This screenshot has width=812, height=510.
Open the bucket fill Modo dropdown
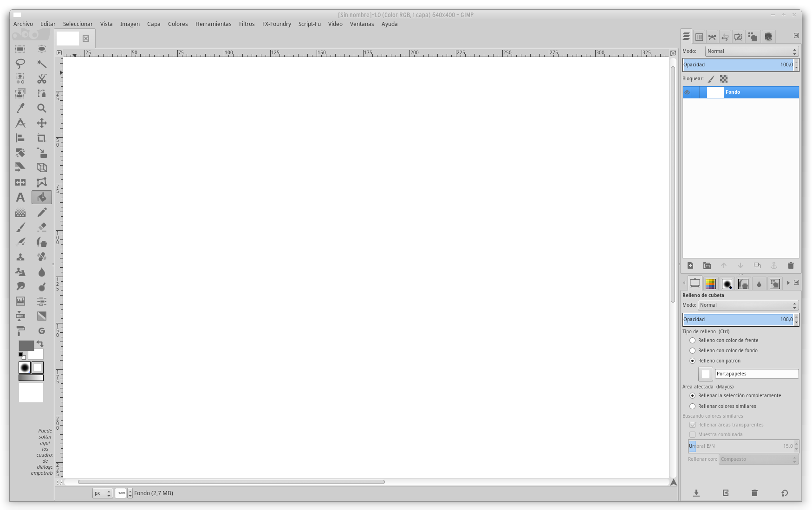coord(748,305)
